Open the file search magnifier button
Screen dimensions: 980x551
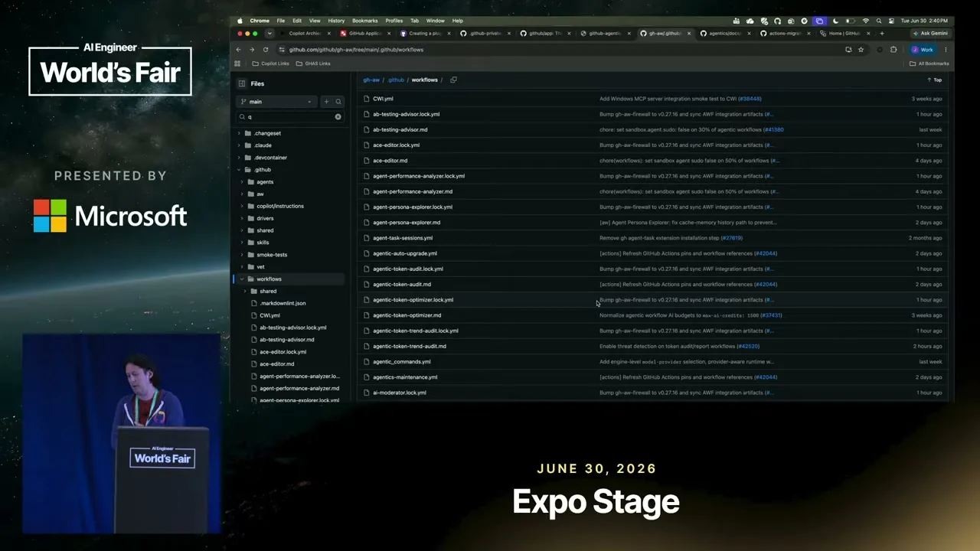click(x=338, y=102)
